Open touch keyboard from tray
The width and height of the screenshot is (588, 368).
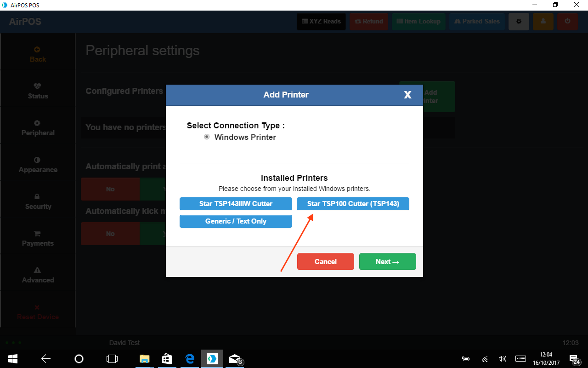tap(520, 359)
